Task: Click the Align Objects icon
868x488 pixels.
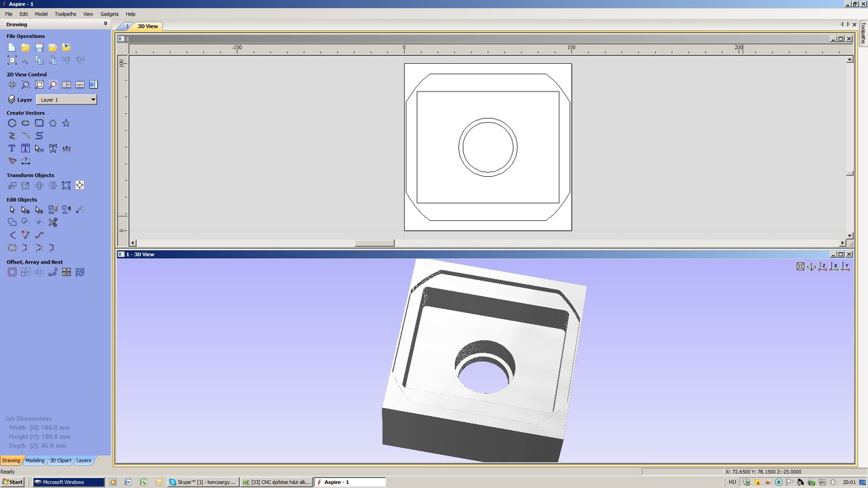Action: pos(80,186)
